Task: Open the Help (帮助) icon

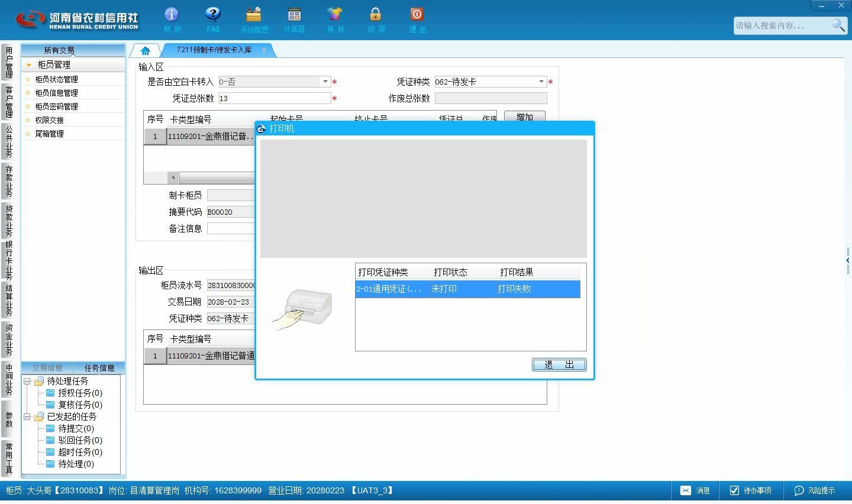Action: (172, 14)
